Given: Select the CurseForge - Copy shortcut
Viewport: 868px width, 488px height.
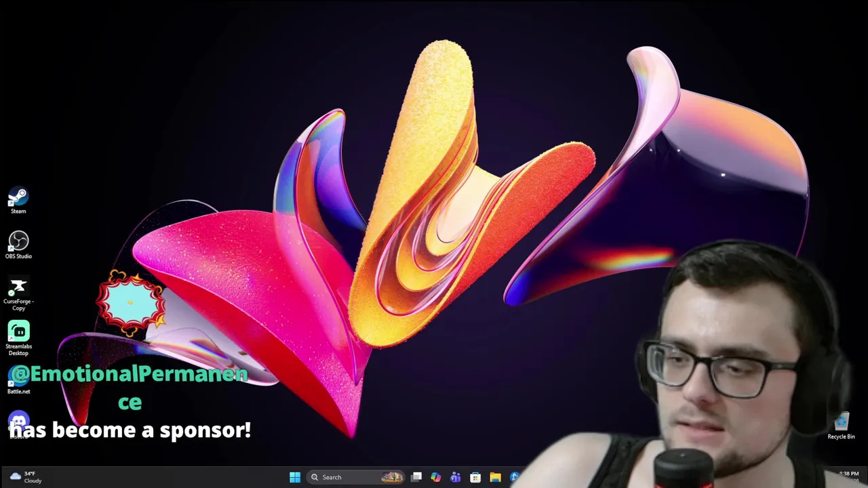Looking at the screenshot, I should pos(18,294).
